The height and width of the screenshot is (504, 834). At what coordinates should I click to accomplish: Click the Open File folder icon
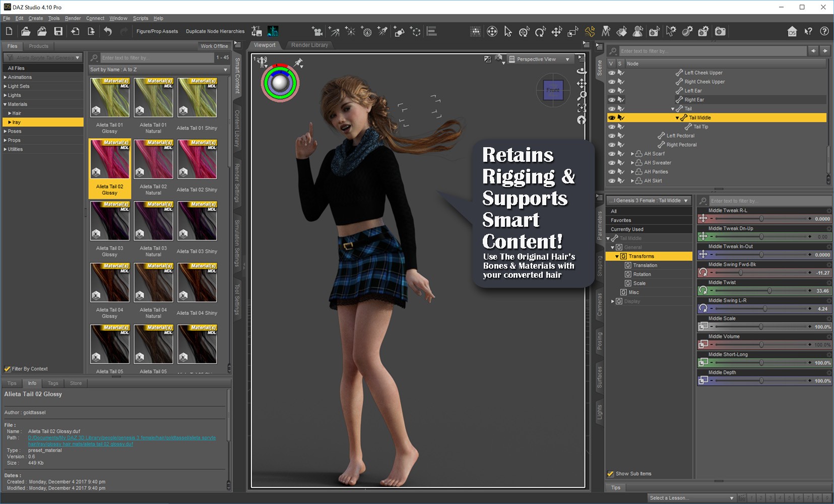25,31
